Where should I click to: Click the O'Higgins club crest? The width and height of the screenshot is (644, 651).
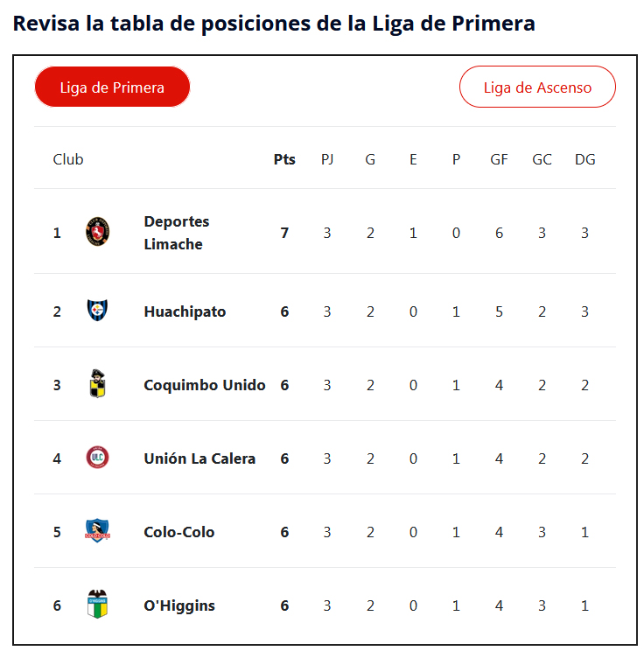click(98, 605)
